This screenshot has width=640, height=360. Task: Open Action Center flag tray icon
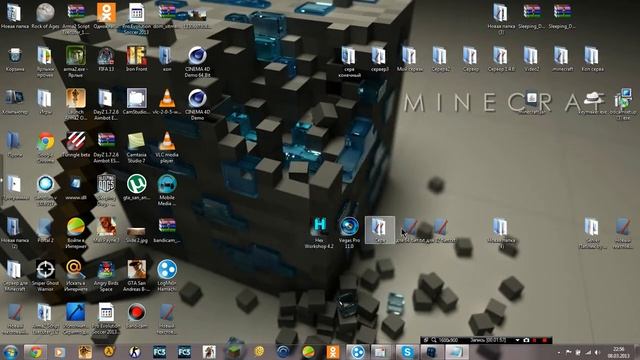pyautogui.click(x=568, y=352)
